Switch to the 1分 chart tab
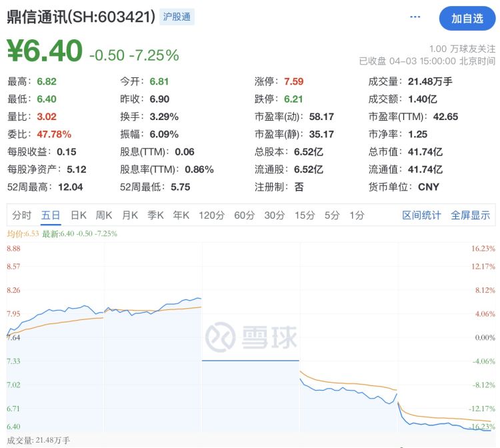The image size is (500, 448). click(x=357, y=215)
